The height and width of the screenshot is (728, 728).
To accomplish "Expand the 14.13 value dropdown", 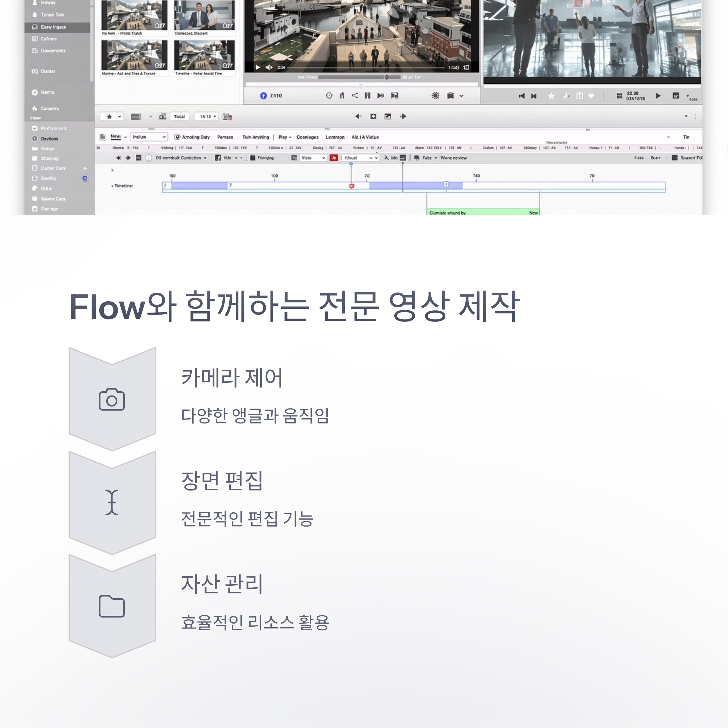I will (207, 116).
